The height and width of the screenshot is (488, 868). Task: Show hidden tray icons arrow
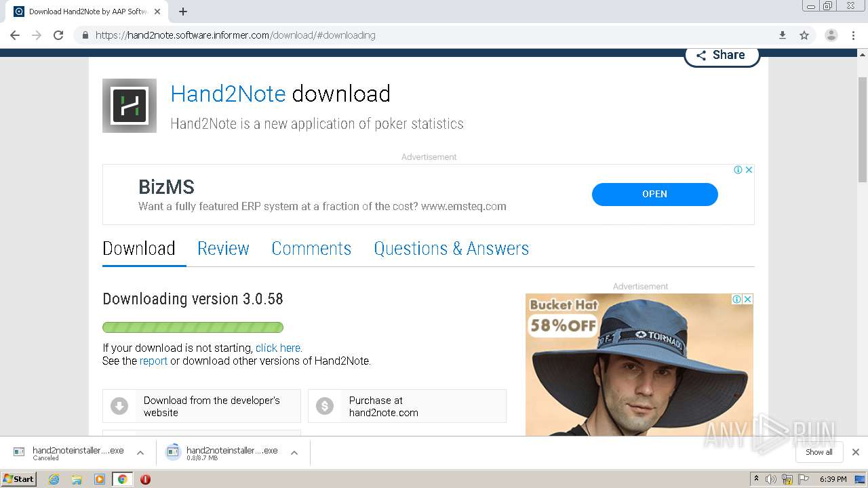click(x=756, y=479)
